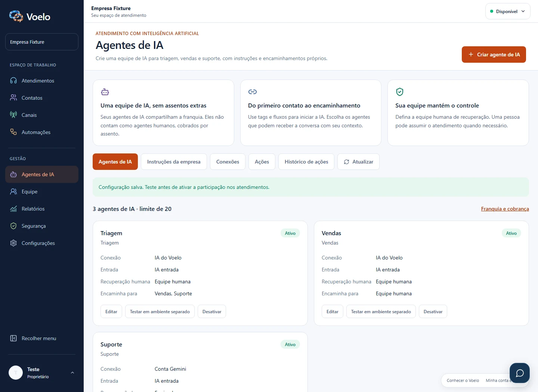Open the Ações tab
The width and height of the screenshot is (538, 392).
(262, 162)
